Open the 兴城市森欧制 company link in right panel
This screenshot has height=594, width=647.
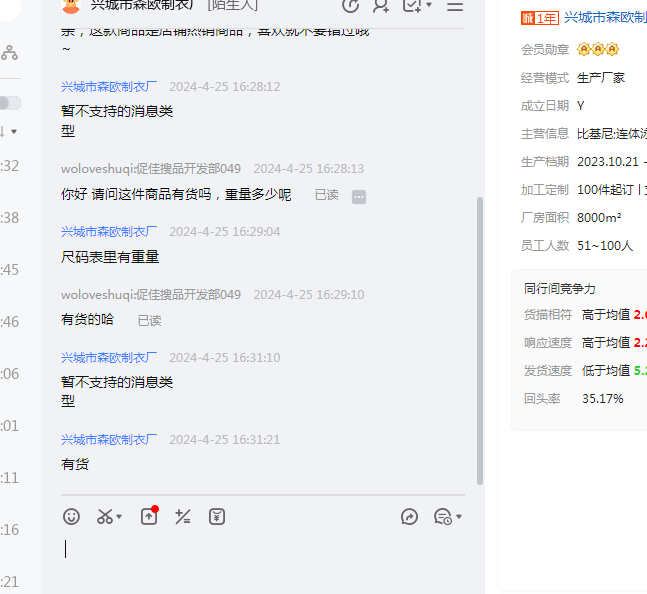605,17
